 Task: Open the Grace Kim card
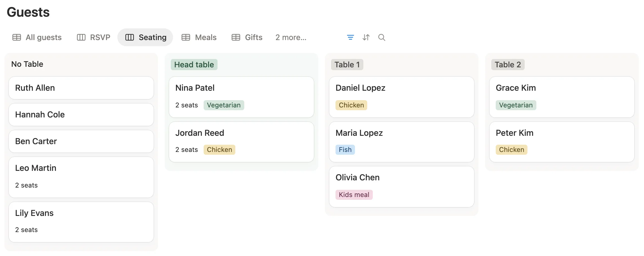[562, 97]
